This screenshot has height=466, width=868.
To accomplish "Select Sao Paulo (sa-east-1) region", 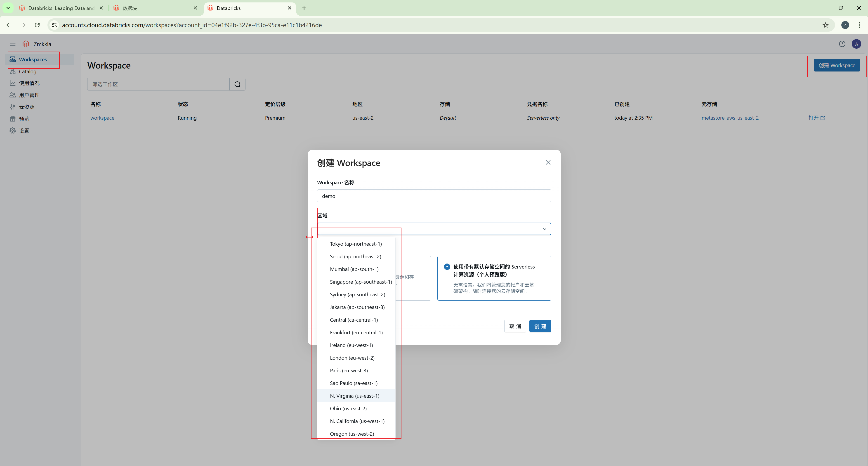I will click(356, 383).
